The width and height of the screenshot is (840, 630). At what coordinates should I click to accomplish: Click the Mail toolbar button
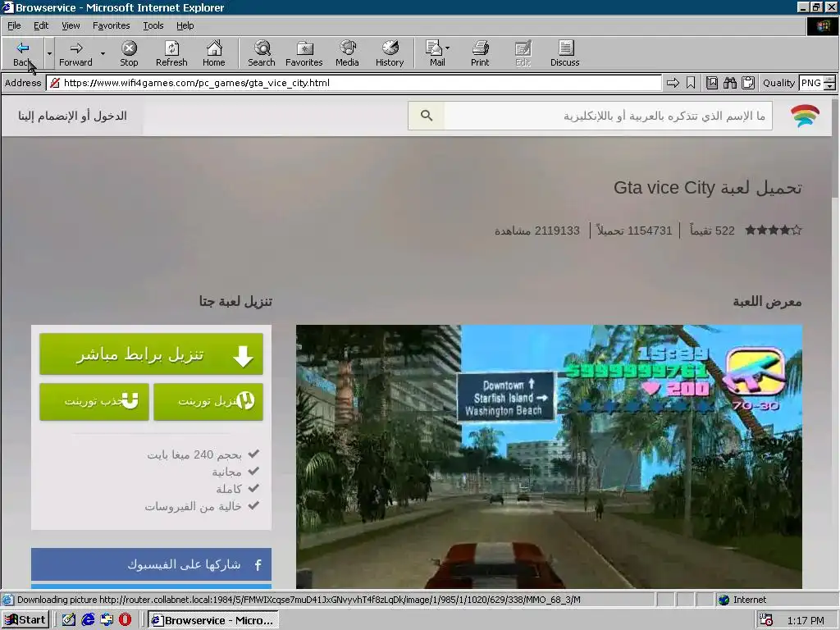coord(436,53)
